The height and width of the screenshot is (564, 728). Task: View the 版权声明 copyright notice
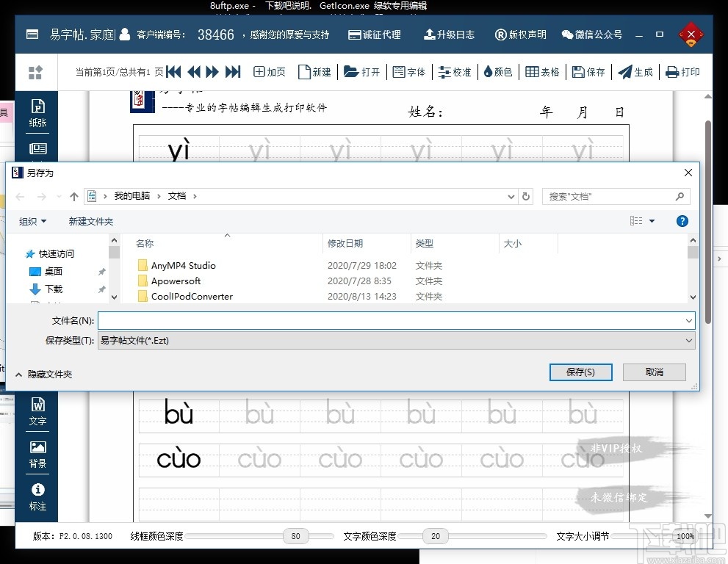point(521,34)
